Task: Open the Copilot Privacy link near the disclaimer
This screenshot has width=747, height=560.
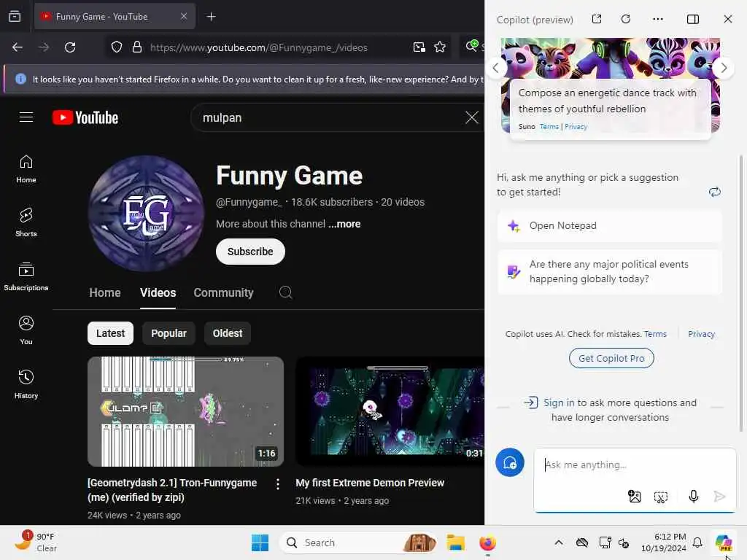Action: (x=701, y=334)
